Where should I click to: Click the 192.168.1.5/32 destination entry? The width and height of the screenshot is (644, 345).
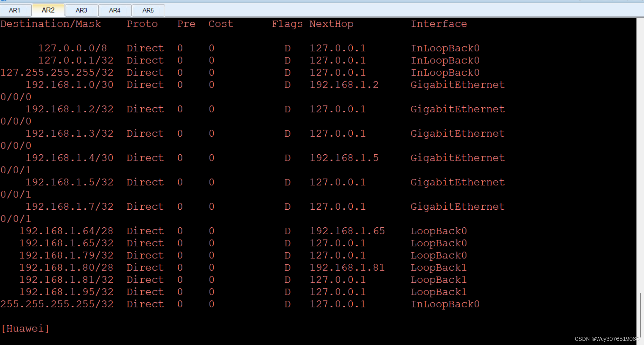[69, 182]
